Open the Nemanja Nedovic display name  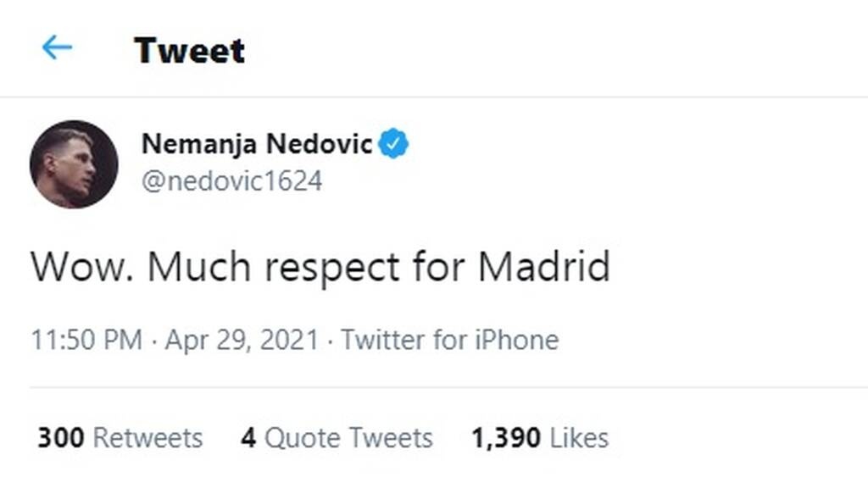pos(257,144)
